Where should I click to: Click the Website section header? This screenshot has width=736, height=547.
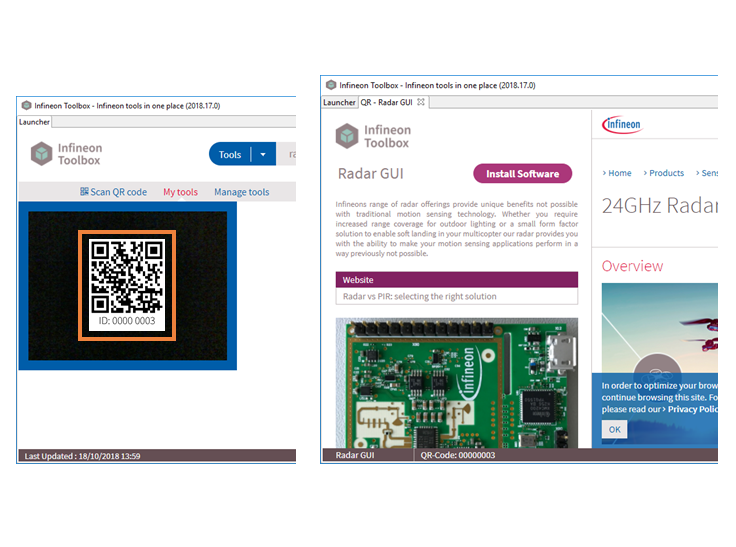(x=457, y=280)
